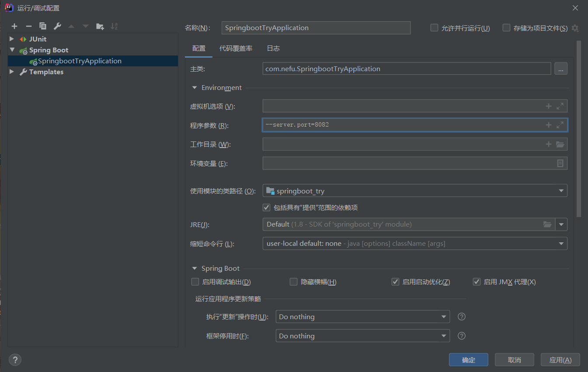Disable JMX agent checkbox
588x372 pixels.
pos(477,282)
